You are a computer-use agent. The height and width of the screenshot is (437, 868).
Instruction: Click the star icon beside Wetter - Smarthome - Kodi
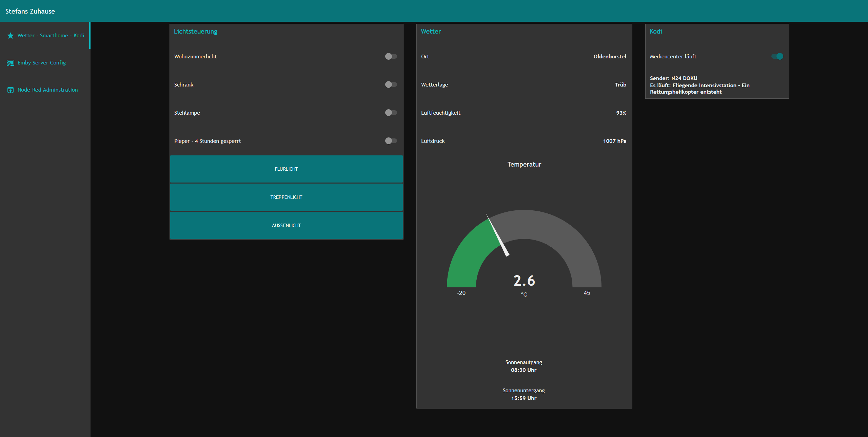pyautogui.click(x=11, y=36)
